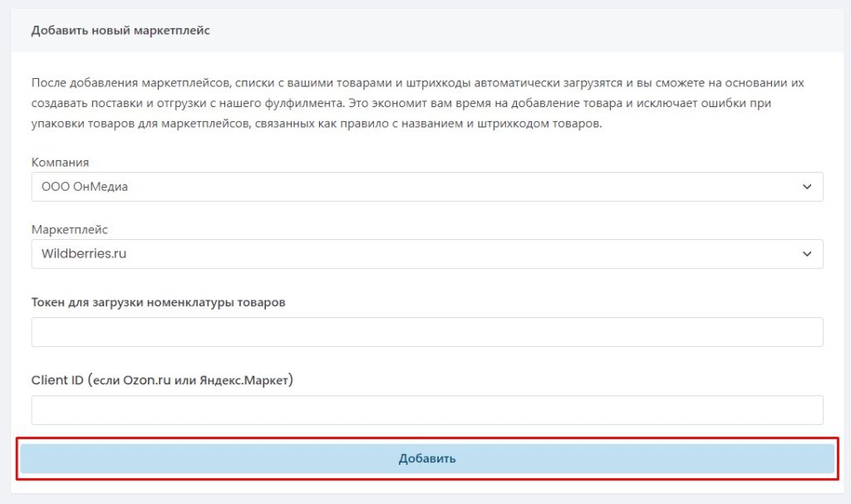
Task: Click the Маркетплейс field label
Action: point(70,229)
